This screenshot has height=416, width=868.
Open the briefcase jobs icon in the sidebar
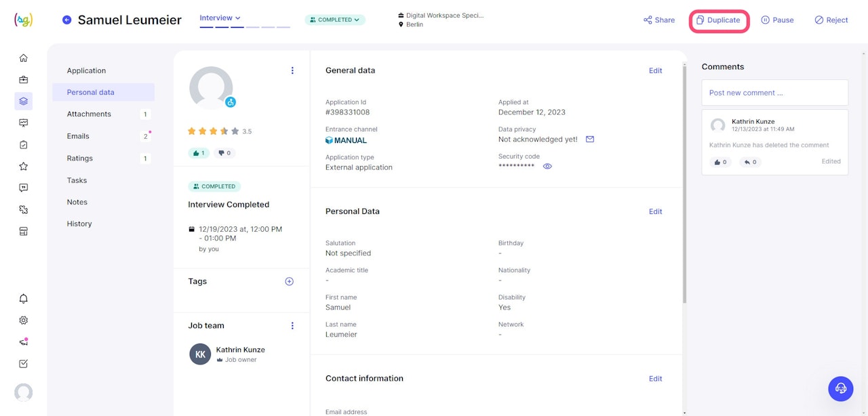click(24, 80)
